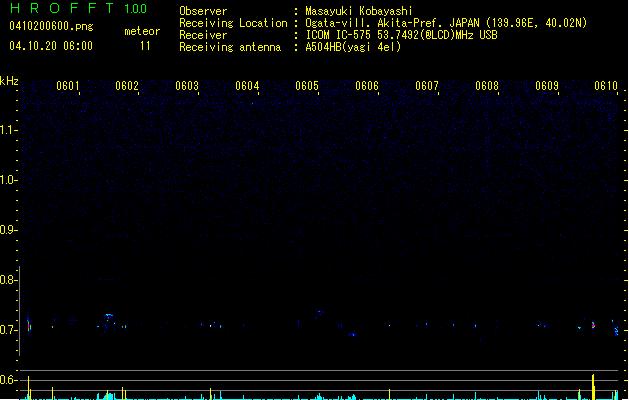Click the 0608 time marker
The image size is (629, 400).
tap(487, 86)
